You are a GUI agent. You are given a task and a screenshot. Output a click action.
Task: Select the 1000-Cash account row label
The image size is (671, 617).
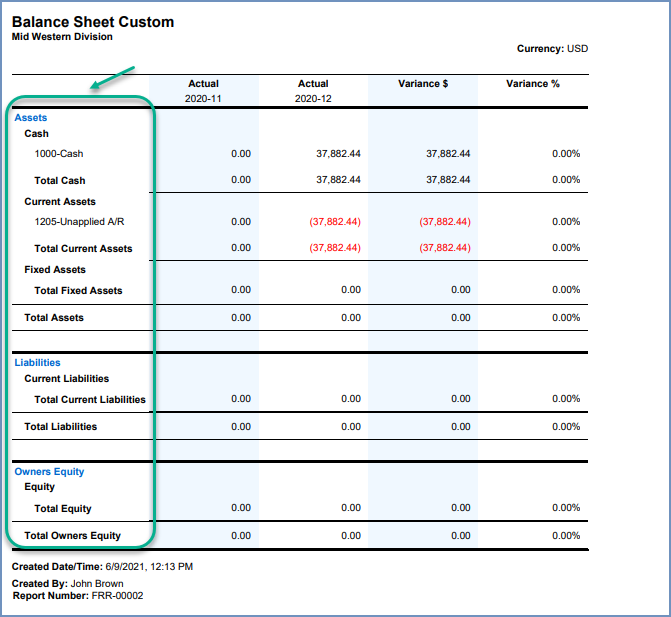point(60,154)
